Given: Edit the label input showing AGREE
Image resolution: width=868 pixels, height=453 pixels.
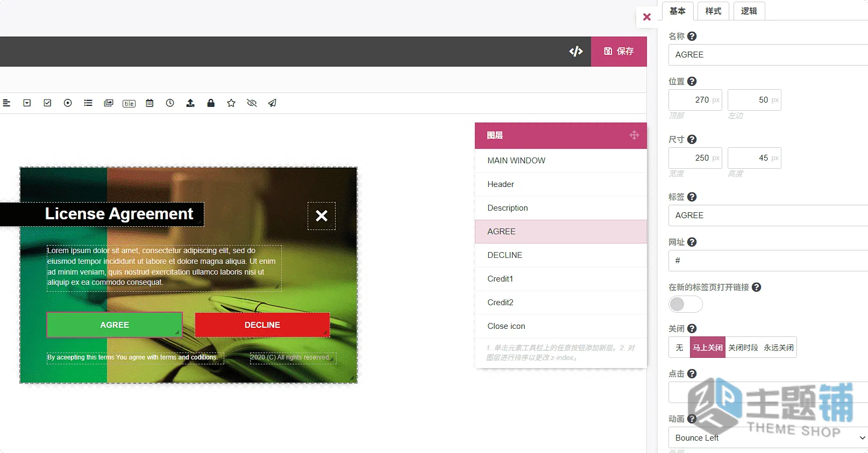Looking at the screenshot, I should (x=768, y=215).
